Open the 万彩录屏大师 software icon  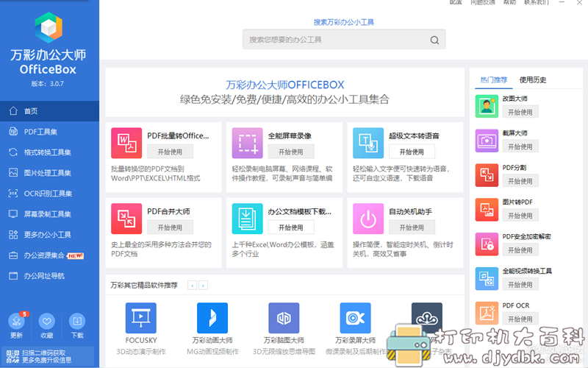pos(356,318)
